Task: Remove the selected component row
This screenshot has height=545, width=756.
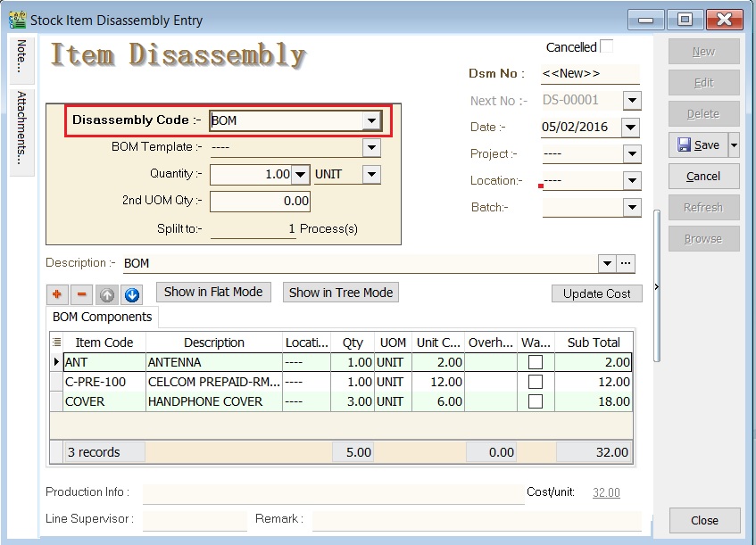Action: tap(82, 294)
